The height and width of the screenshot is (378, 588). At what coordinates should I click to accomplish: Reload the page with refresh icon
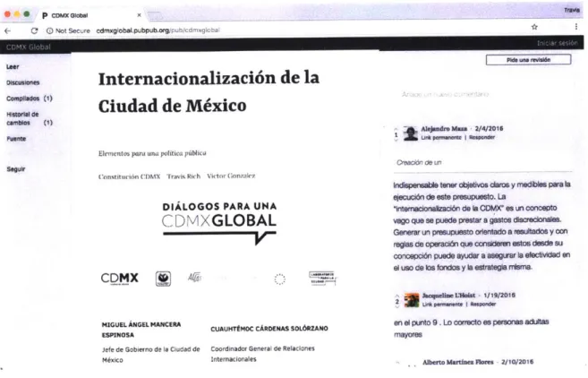tap(34, 30)
